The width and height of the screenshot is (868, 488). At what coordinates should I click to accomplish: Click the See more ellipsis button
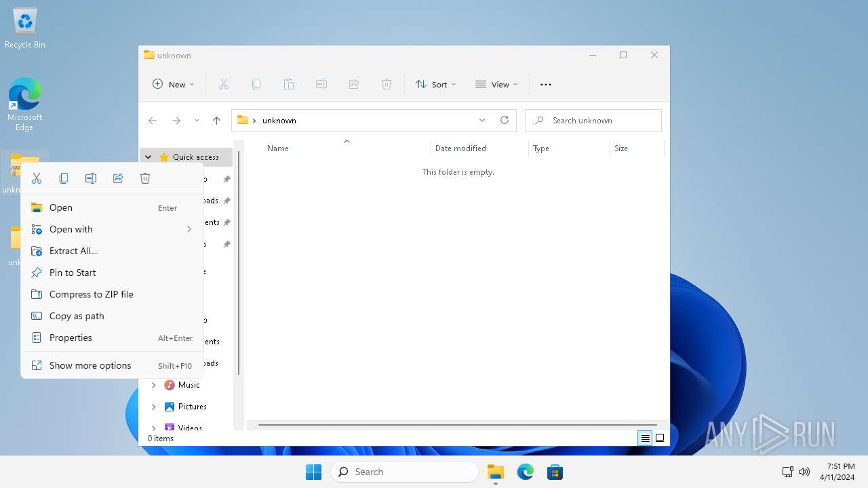[x=546, y=84]
